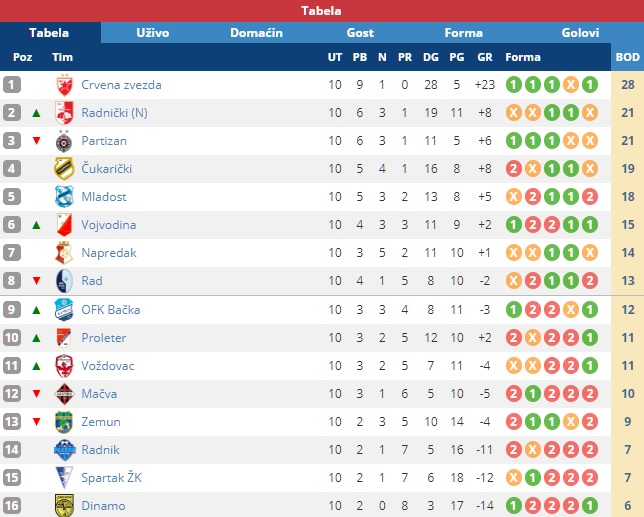The image size is (644, 517).
Task: Click the Vojvodina club crest
Action: point(64,225)
